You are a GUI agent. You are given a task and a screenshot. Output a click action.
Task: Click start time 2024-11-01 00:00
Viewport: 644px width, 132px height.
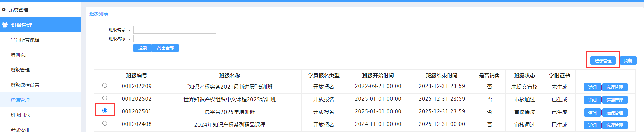(x=378, y=124)
